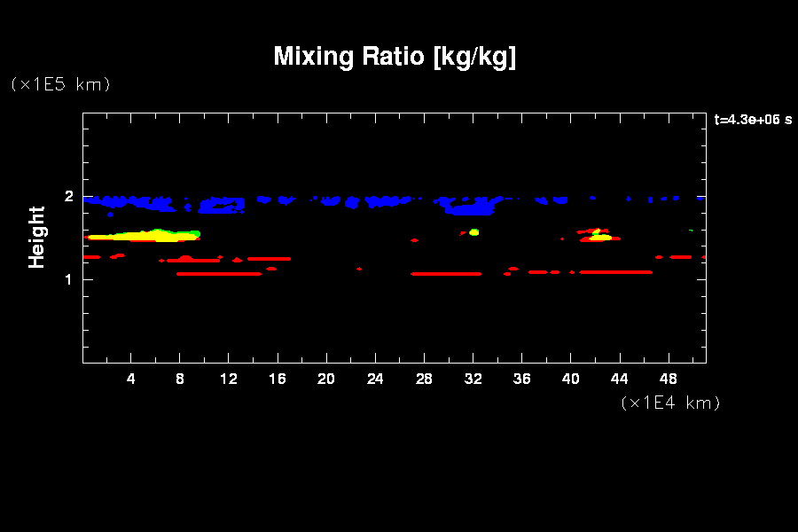Click the 'Mixing Ratio [kg/kg]' plot title
Viewport: 798px width, 532px height.
pos(395,57)
